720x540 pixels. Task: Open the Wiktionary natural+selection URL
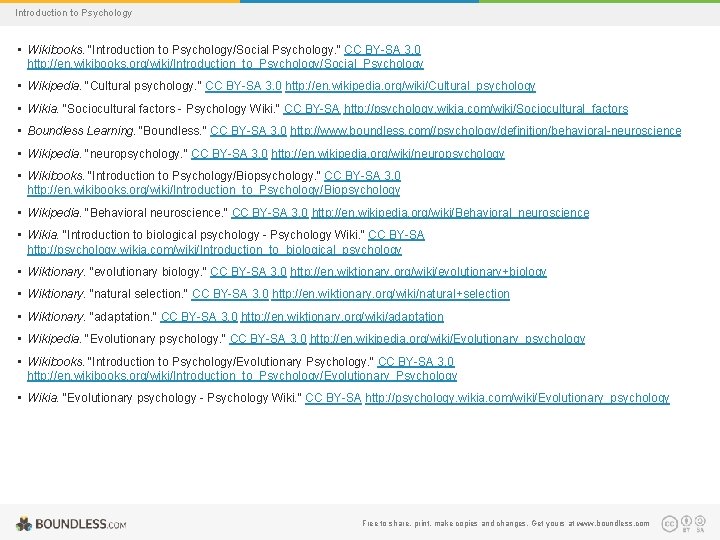point(390,294)
